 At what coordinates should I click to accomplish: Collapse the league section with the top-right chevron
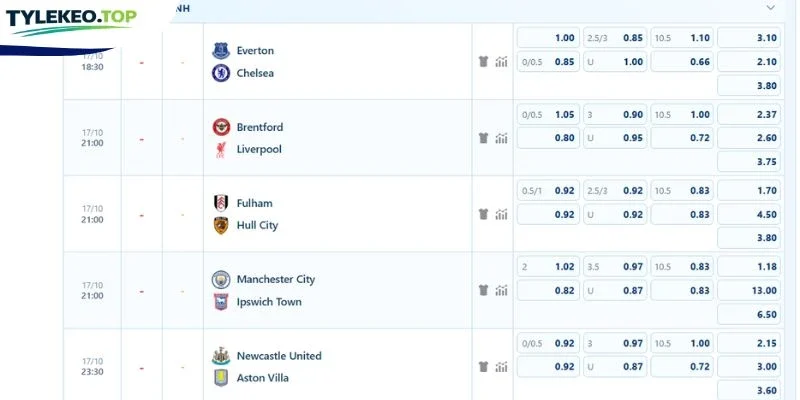771,8
